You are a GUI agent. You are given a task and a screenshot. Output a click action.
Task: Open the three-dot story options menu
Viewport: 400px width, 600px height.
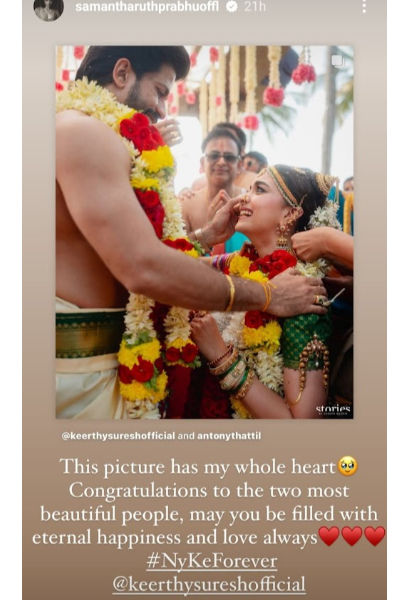(364, 7)
